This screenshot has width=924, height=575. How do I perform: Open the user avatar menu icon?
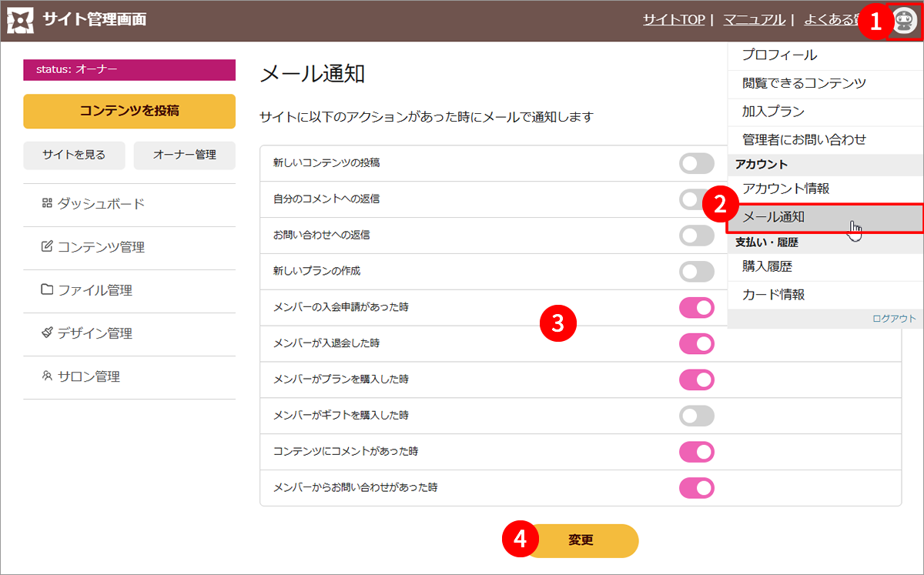905,21
